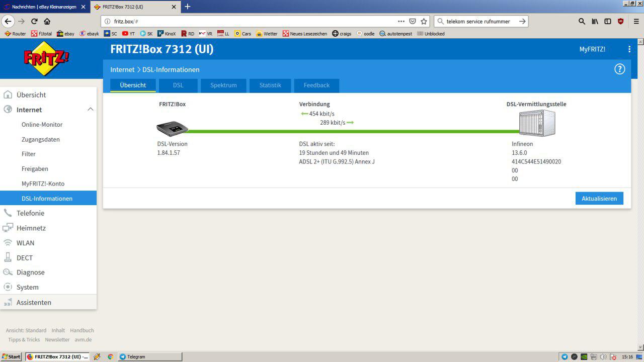This screenshot has width=644, height=362.
Task: Click the taskbar clock showing 15:16
Action: coord(627,357)
